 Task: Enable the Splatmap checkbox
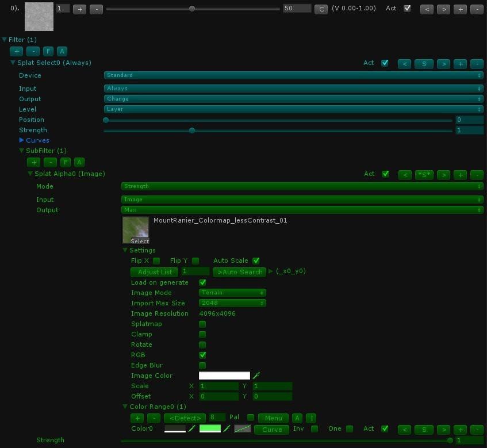click(x=202, y=324)
